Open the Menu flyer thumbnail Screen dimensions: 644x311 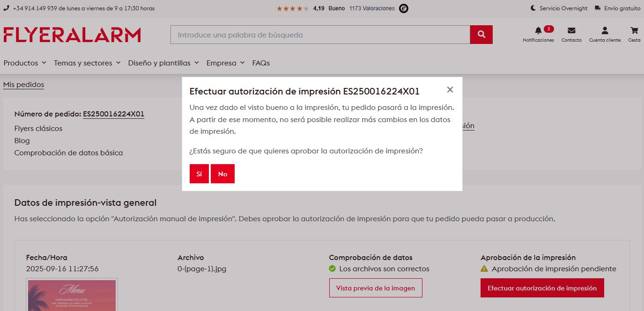(x=72, y=295)
